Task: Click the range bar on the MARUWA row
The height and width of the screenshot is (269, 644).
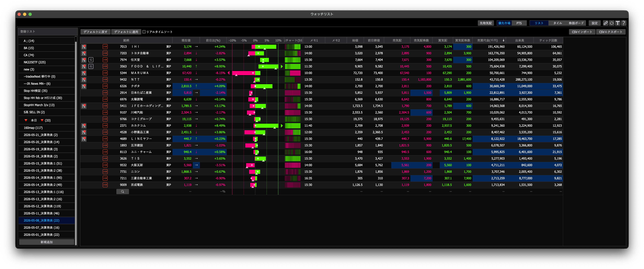Action: point(246,73)
